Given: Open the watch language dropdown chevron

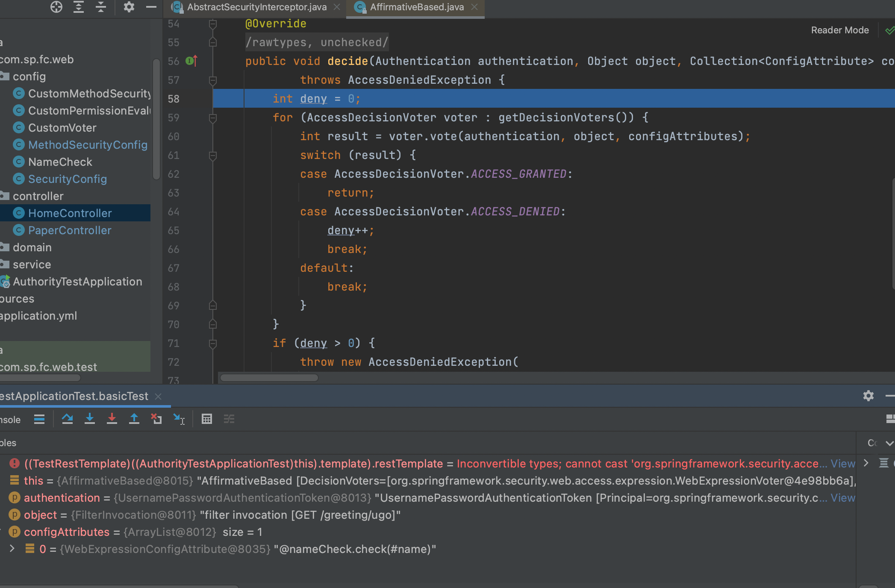Looking at the screenshot, I should click(890, 443).
